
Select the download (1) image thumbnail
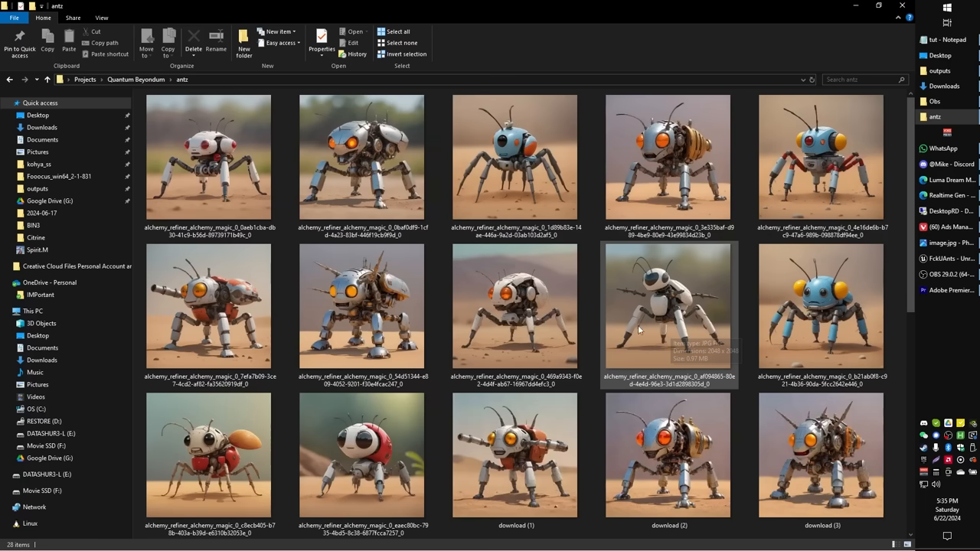pos(514,455)
